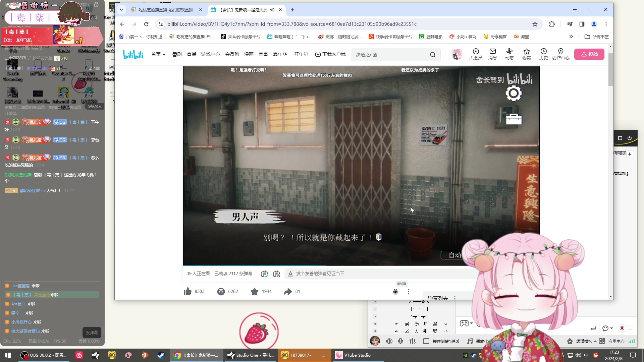
Task: Open the danmaku list options menu
Action: coord(455,298)
